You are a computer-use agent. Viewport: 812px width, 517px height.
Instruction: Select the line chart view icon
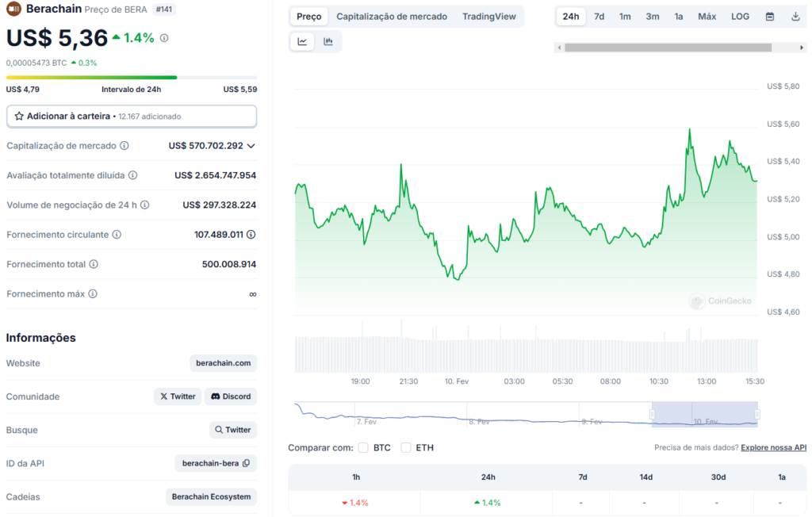[x=302, y=41]
